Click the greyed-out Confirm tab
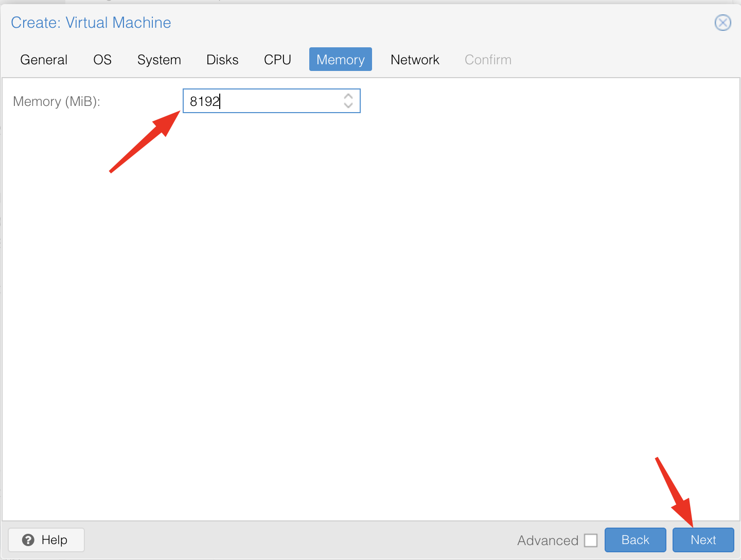The width and height of the screenshot is (741, 560). click(x=488, y=60)
